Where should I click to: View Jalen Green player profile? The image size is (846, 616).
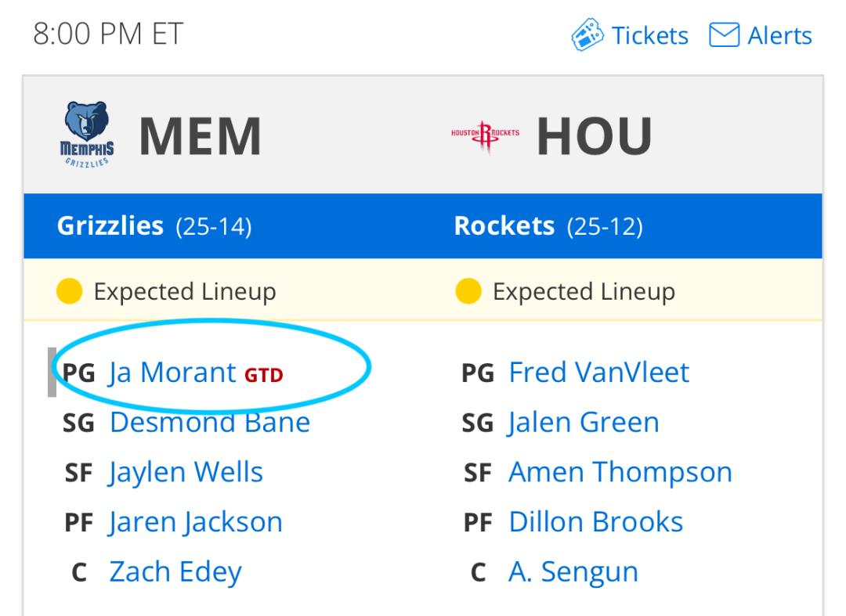pos(584,423)
